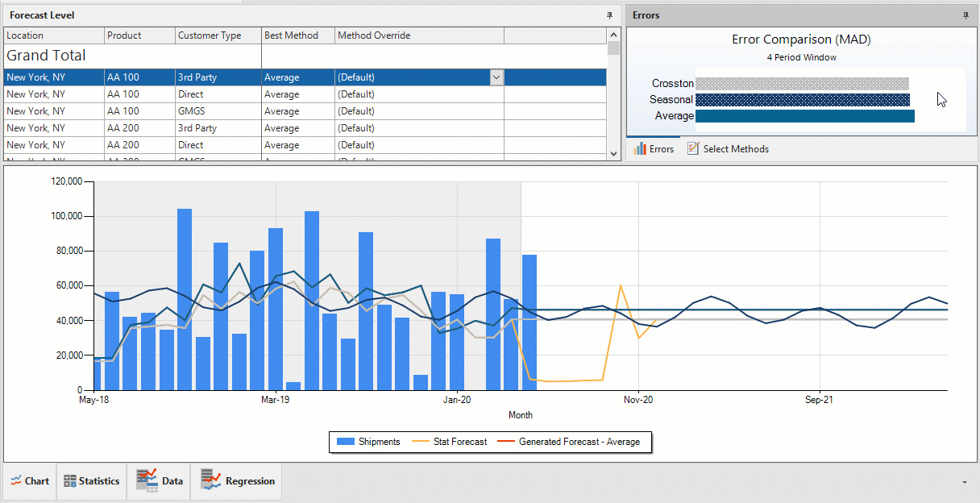This screenshot has height=503, width=980.
Task: Open the bottom-right tab overflow arrow
Action: click(x=965, y=482)
